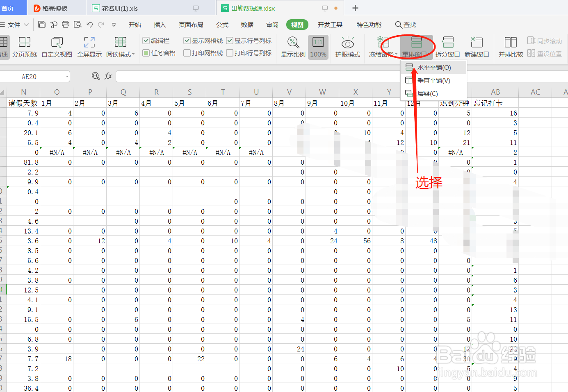Select 分页预览 page break preview

click(25, 47)
